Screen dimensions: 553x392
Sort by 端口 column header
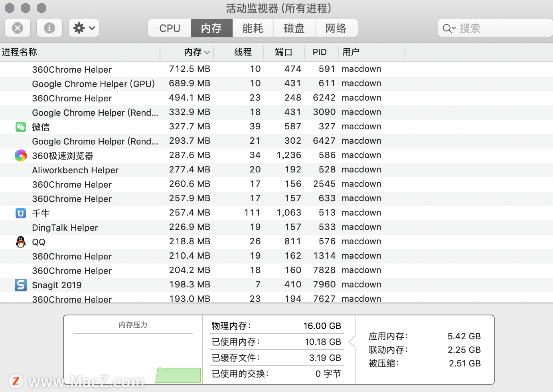pos(284,52)
